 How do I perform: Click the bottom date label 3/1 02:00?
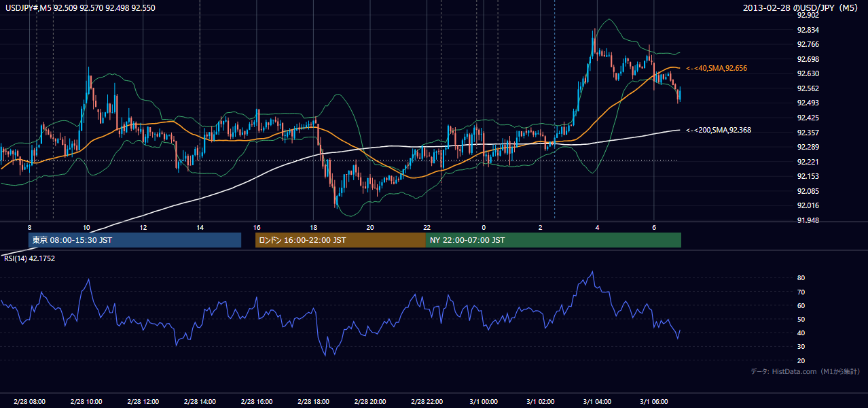click(541, 401)
